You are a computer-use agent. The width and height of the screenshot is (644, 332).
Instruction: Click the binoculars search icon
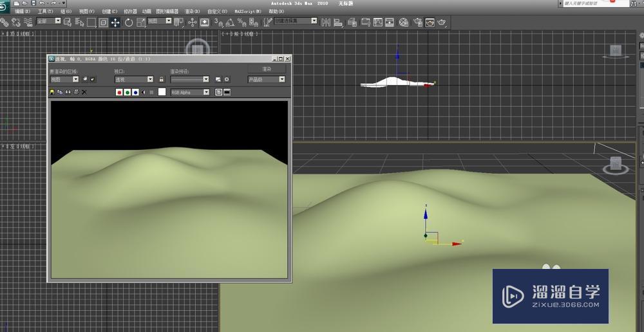634,4
